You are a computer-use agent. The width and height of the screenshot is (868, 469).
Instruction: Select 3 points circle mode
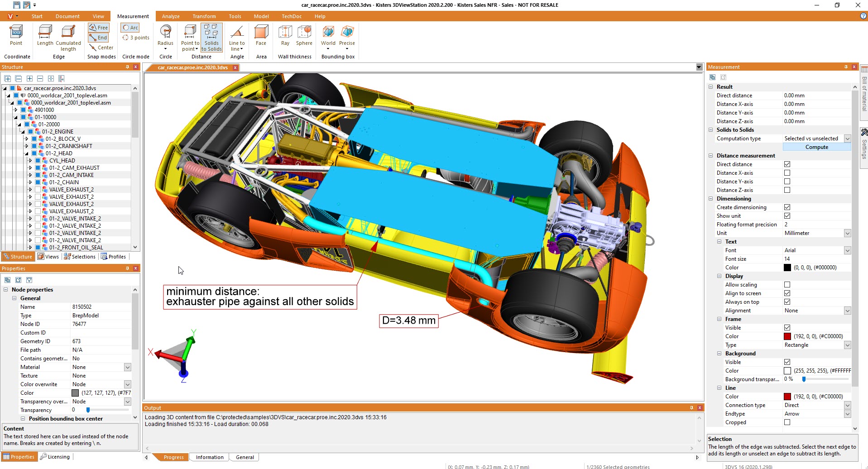(x=136, y=38)
